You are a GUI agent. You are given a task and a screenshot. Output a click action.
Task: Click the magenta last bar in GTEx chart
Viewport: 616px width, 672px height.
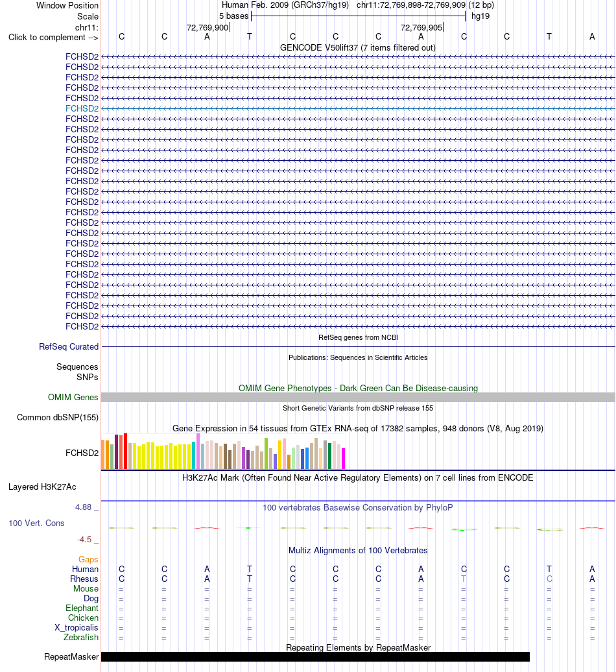click(x=343, y=459)
